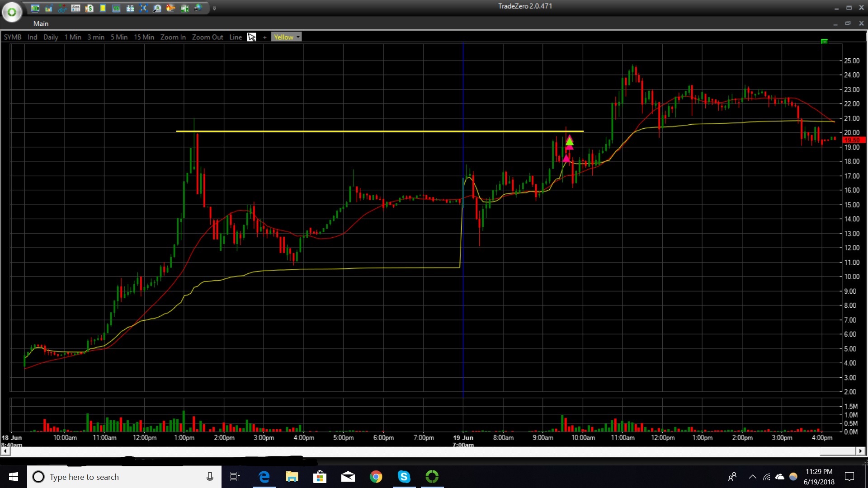868x488 pixels.
Task: Select the arrow pointer cursor tool
Action: point(251,37)
